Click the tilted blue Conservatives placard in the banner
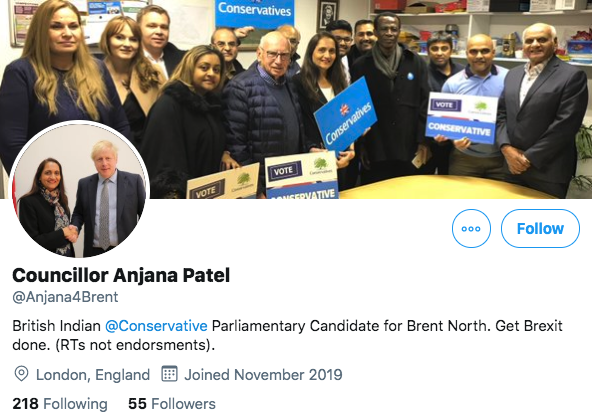Viewport: 592px width, 419px height. pos(345,114)
